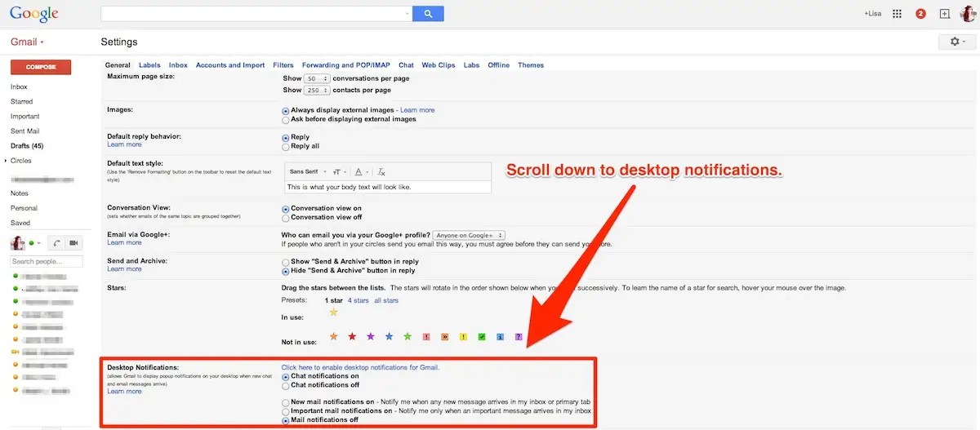Pick the orange double-arrow guillemet icon

[x=445, y=336]
